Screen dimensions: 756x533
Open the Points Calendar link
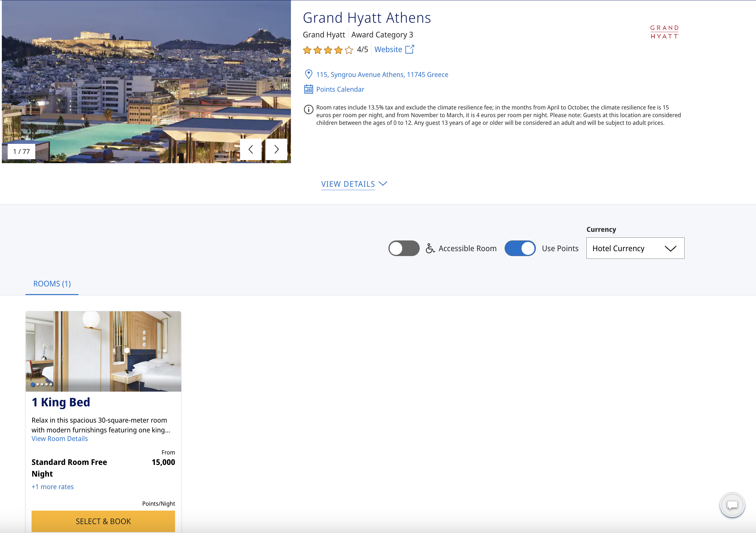[x=340, y=90]
